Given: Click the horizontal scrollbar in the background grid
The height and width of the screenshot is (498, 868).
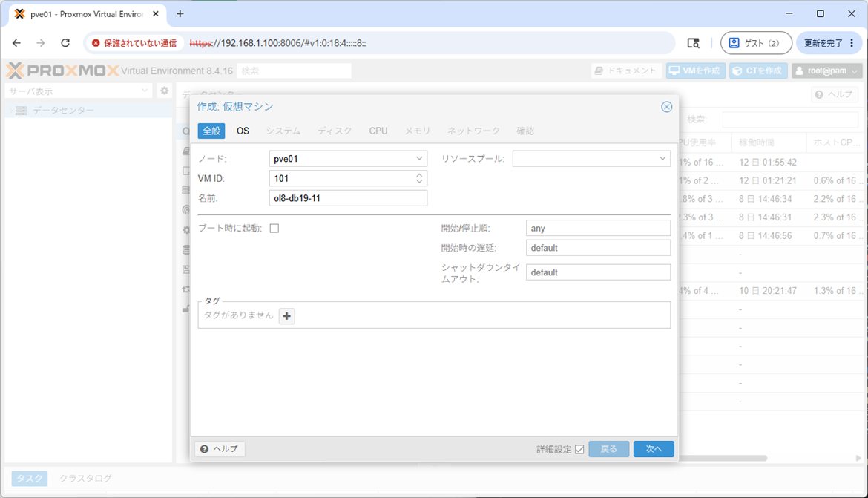Looking at the screenshot, I should 723,458.
